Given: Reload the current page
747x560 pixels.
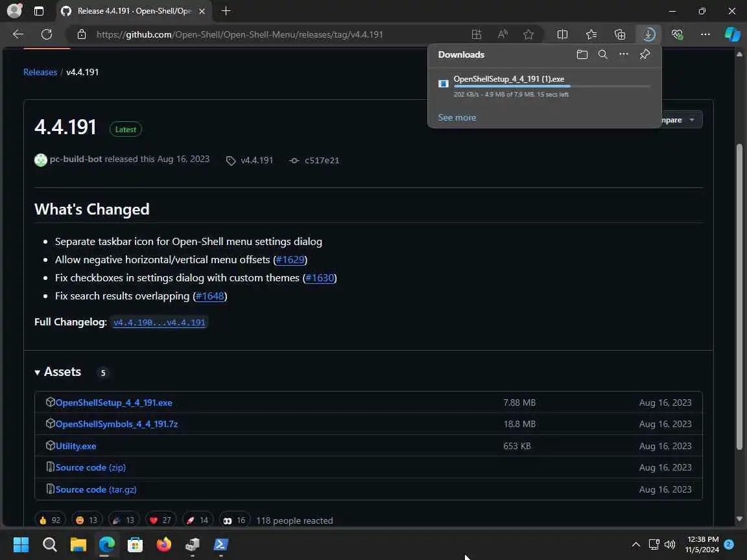Looking at the screenshot, I should pos(47,34).
